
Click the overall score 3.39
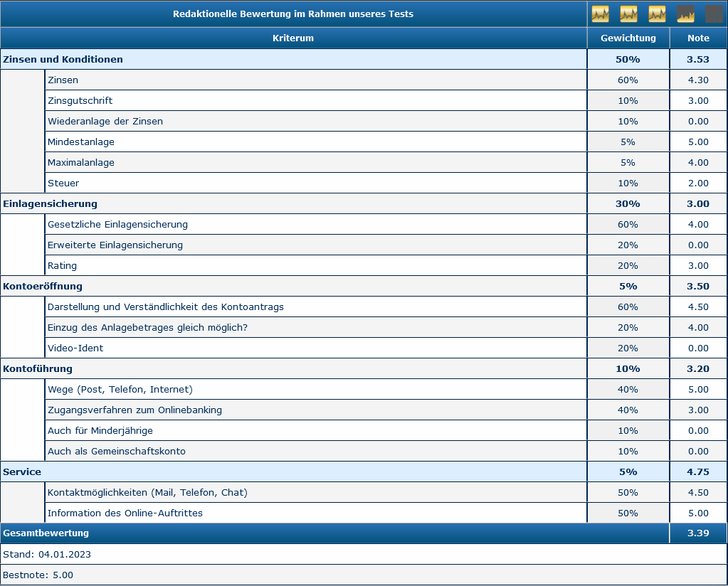point(698,533)
